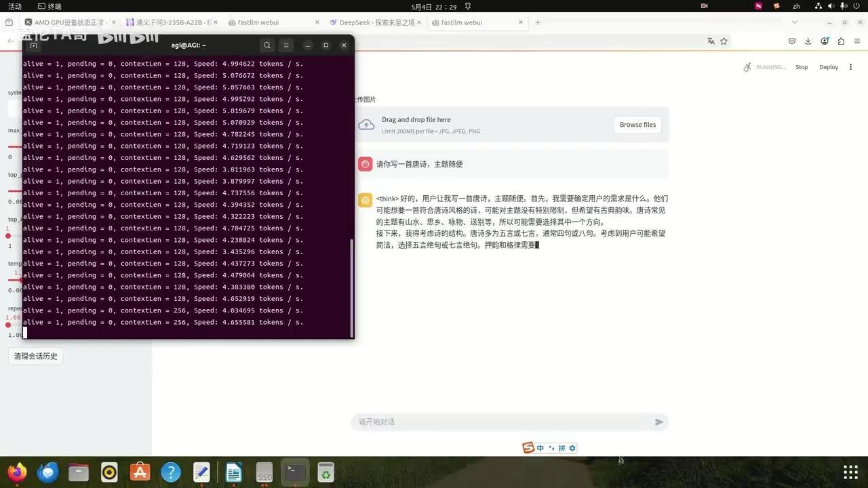The height and width of the screenshot is (488, 868).
Task: Click the Firefox account profile icon
Action: [825, 41]
